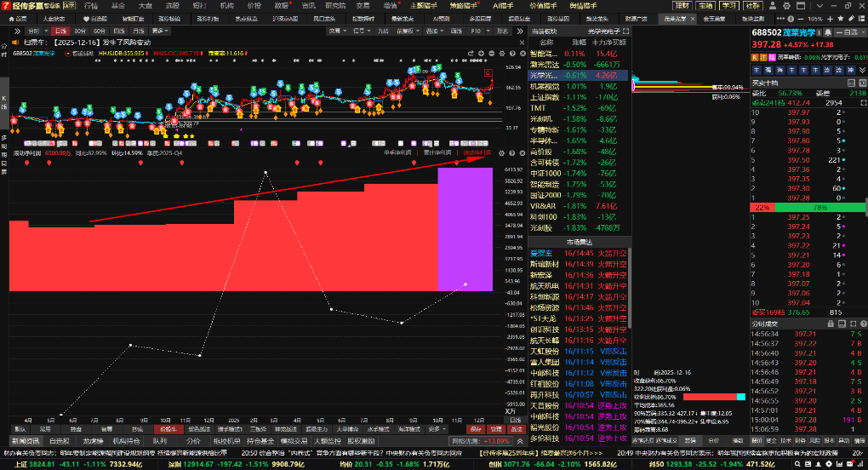This screenshot has width=868, height=470.
Task: Open the 行情 menu in top bar
Action: (x=91, y=5)
